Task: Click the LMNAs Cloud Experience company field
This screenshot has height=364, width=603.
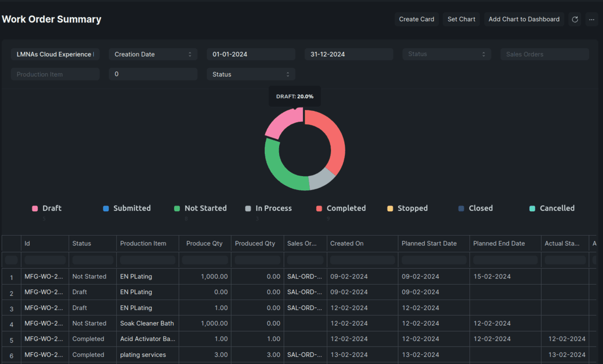Action: (x=55, y=54)
